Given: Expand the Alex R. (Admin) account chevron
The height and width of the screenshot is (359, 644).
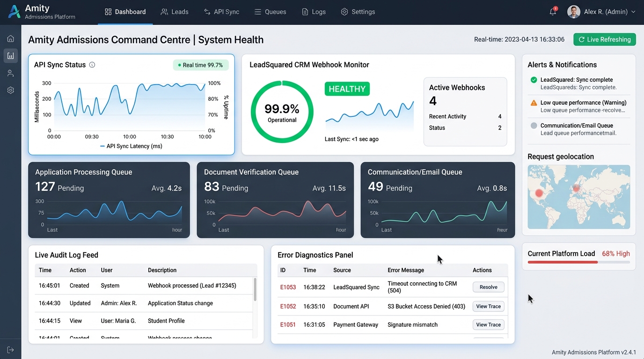Looking at the screenshot, I should tap(633, 12).
